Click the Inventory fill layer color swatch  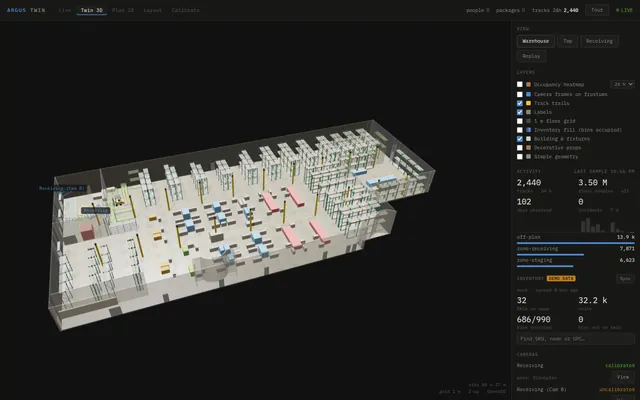click(529, 130)
